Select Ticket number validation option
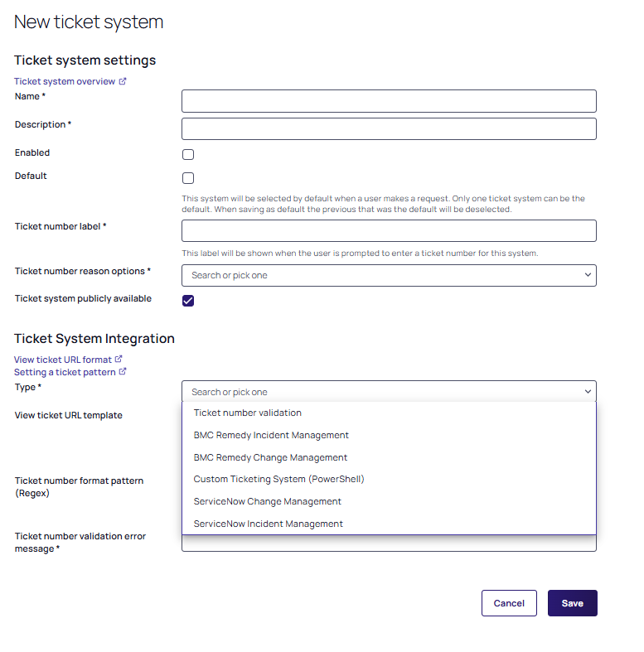Viewport: 644px width, 652px height. (x=248, y=413)
